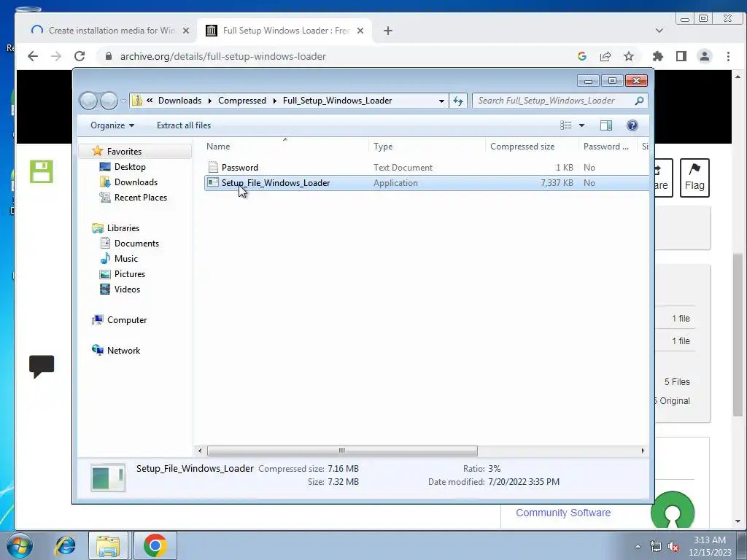Share this page icon in address bar

[605, 56]
